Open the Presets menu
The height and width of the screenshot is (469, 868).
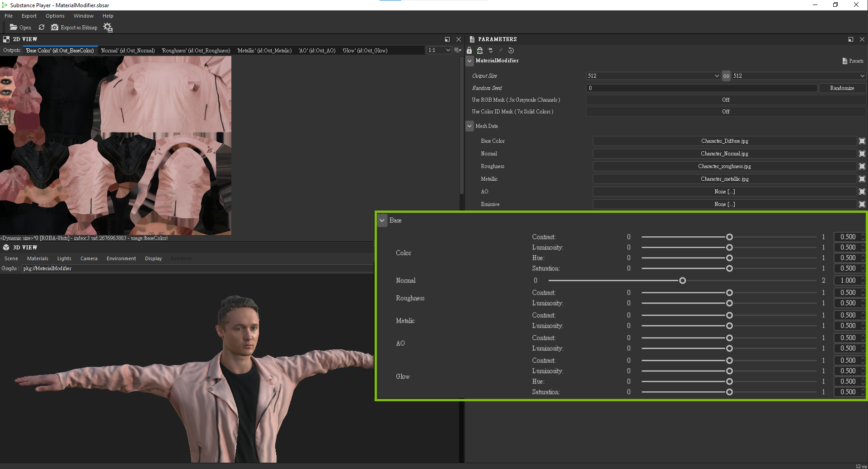click(x=853, y=61)
